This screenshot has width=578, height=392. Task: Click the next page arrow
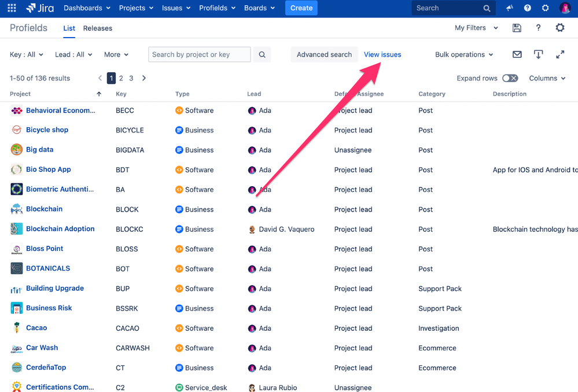143,78
